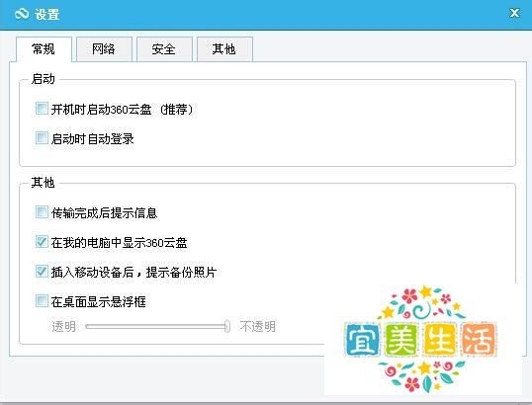
Task: Open the 安全 settings tab
Action: click(164, 49)
